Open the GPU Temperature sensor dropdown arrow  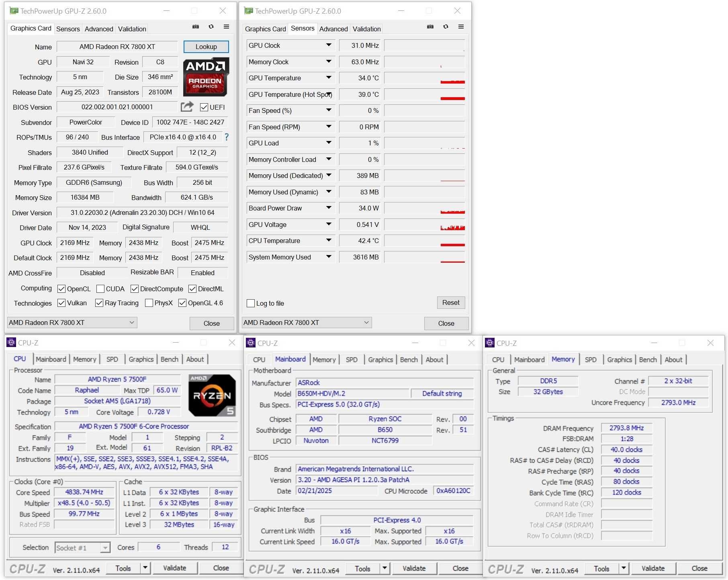329,78
